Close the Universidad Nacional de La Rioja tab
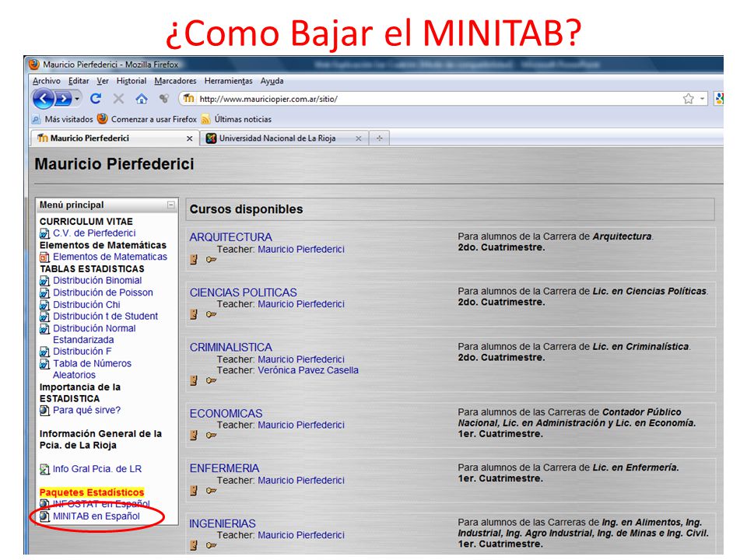747x560 pixels. pos(358,138)
